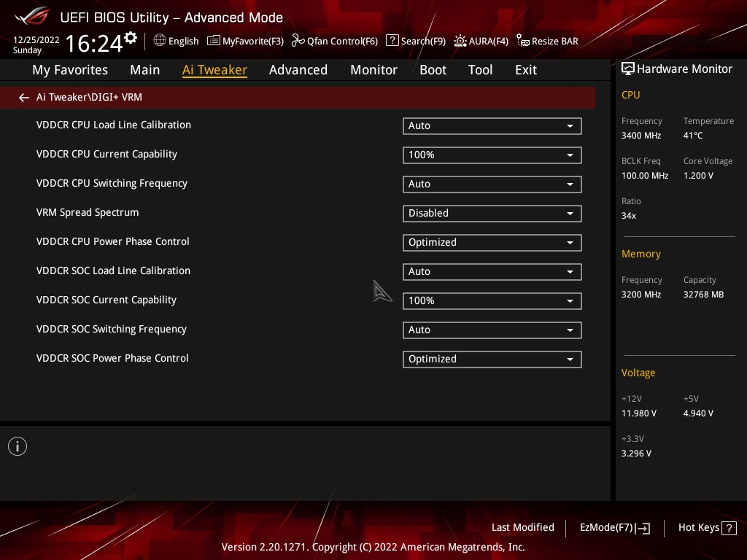Click BCLK Freq value 100.00 MHz

645,176
